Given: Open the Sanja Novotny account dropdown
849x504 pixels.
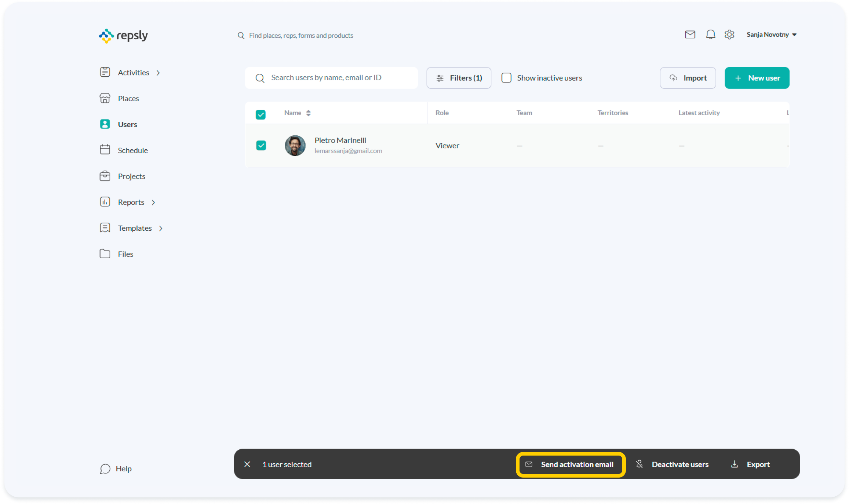Looking at the screenshot, I should pyautogui.click(x=771, y=34).
